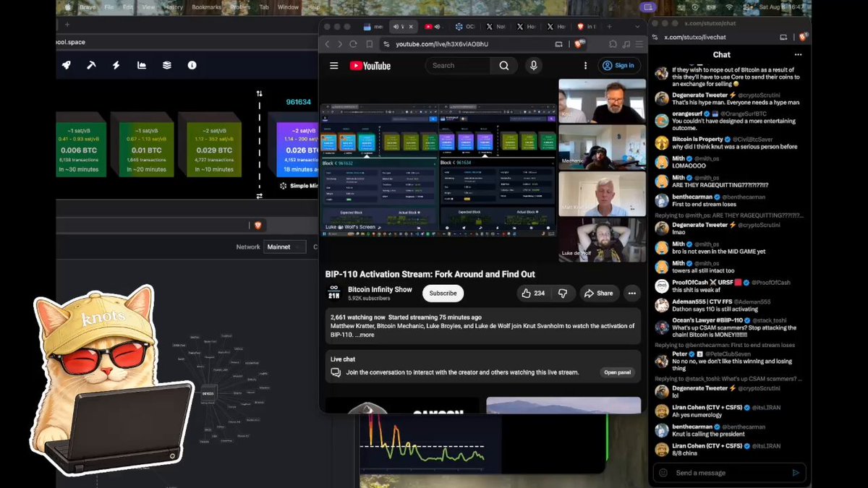Open the YouTube hamburger guide menu
Screen dimensions: 868x488
[x=334, y=66]
